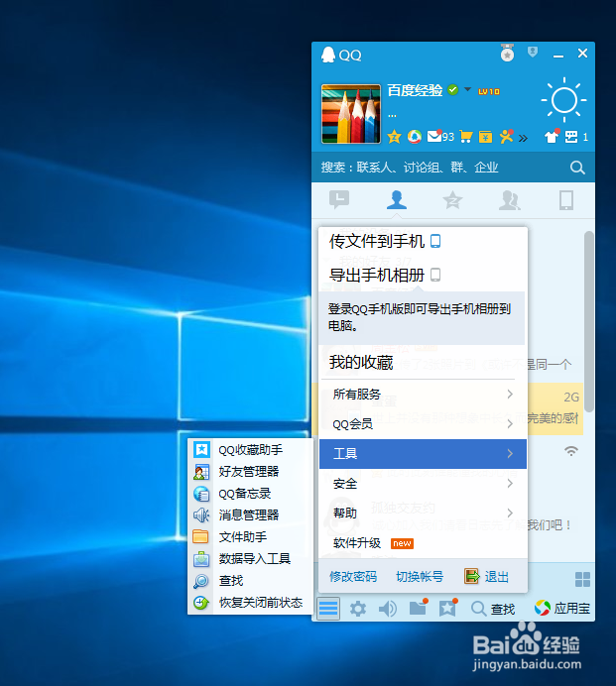
Task: Click 传文件到手机 entry
Action: tap(385, 241)
